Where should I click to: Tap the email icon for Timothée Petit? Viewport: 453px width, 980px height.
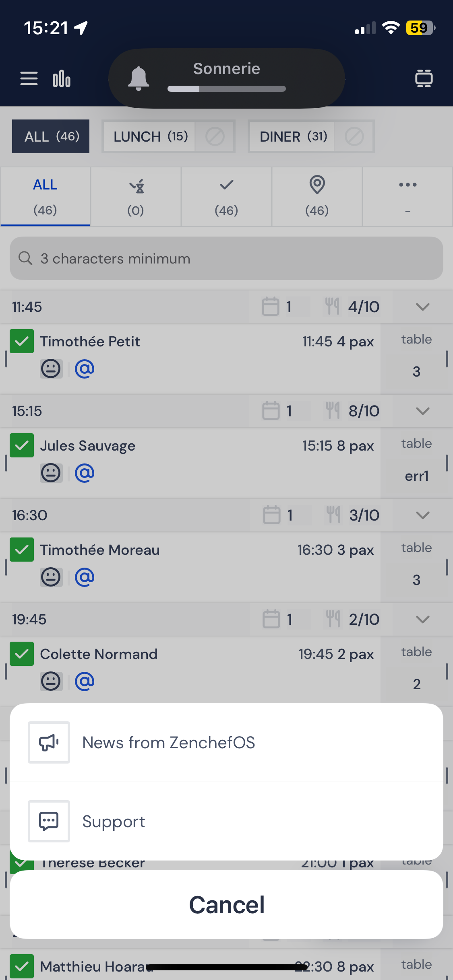point(85,369)
